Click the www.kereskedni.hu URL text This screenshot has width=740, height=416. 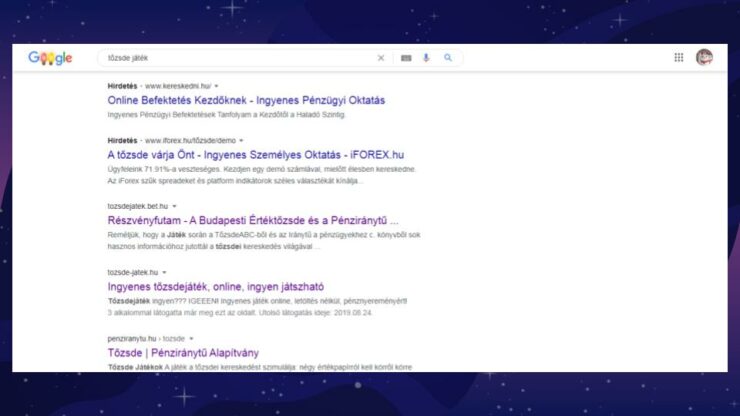coord(178,86)
